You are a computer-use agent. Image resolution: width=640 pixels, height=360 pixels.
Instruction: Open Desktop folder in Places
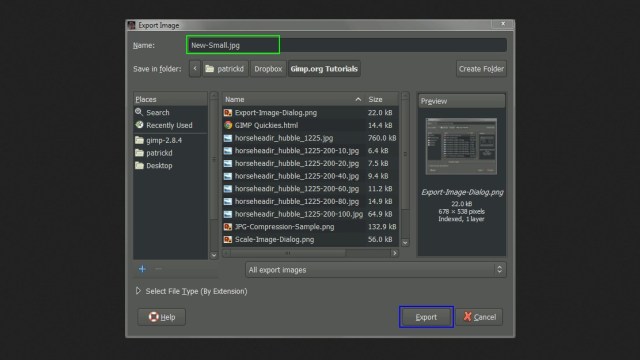point(170,165)
